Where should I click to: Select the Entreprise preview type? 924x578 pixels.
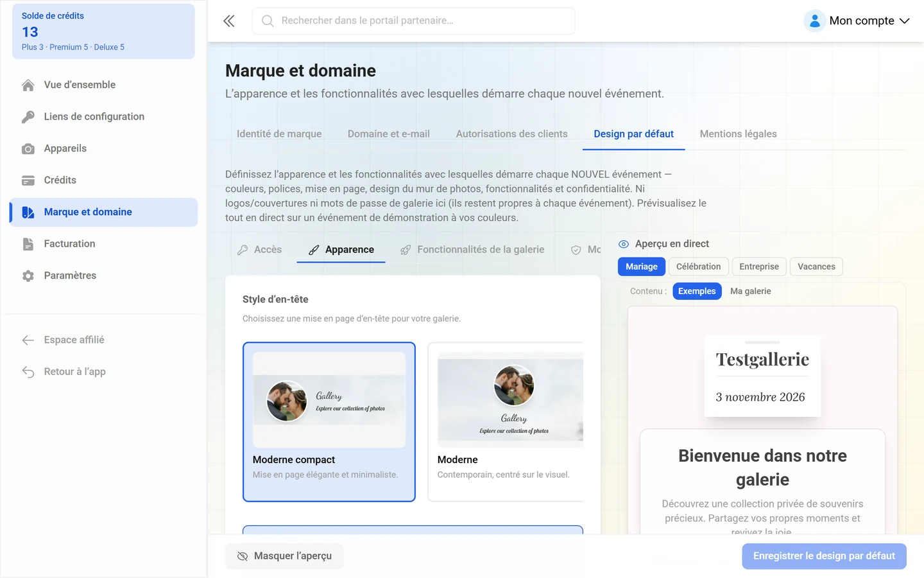pyautogui.click(x=759, y=267)
